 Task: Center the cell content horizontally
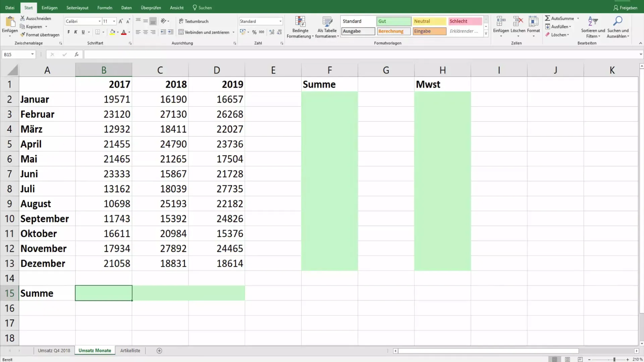point(146,32)
